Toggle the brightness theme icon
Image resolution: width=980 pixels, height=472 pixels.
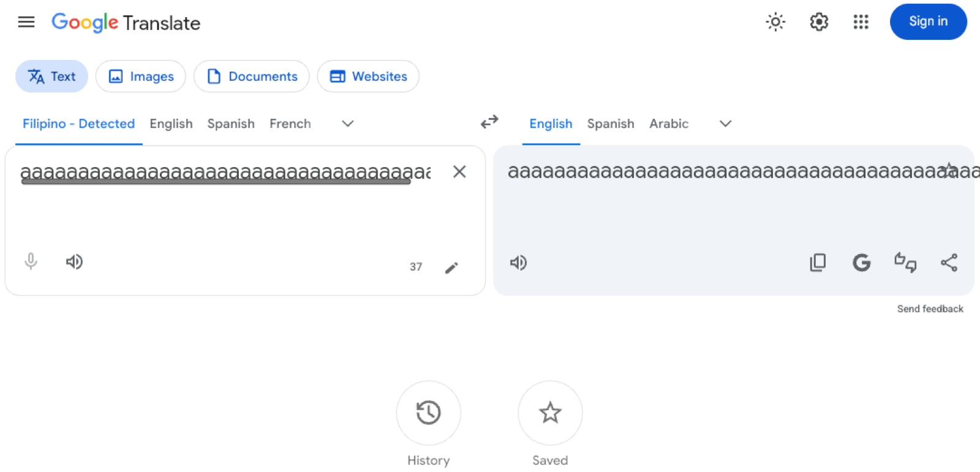coord(775,22)
